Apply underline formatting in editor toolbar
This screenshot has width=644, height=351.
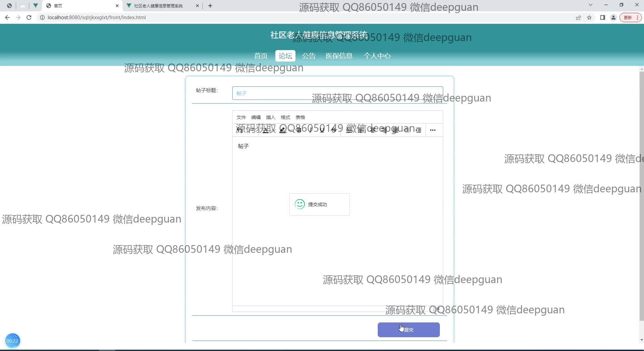click(322, 130)
